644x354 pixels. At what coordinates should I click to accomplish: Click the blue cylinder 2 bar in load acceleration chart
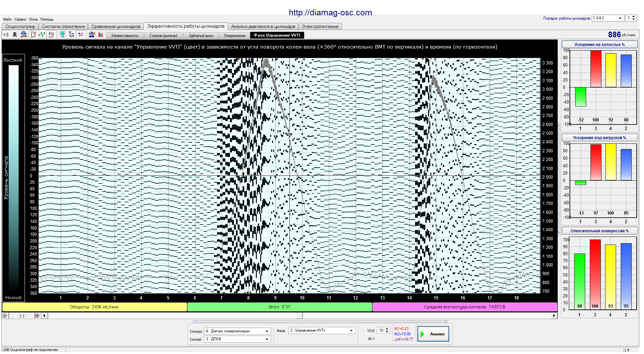pos(626,165)
